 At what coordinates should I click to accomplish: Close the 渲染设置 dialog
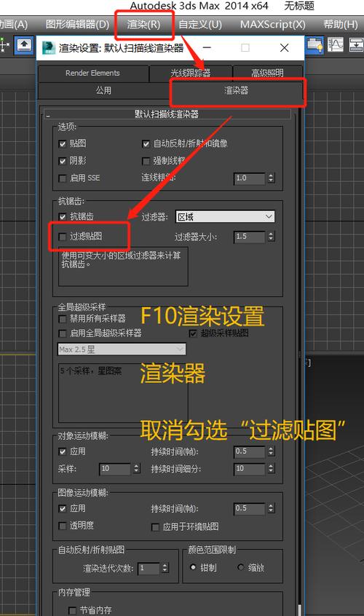[x=285, y=48]
